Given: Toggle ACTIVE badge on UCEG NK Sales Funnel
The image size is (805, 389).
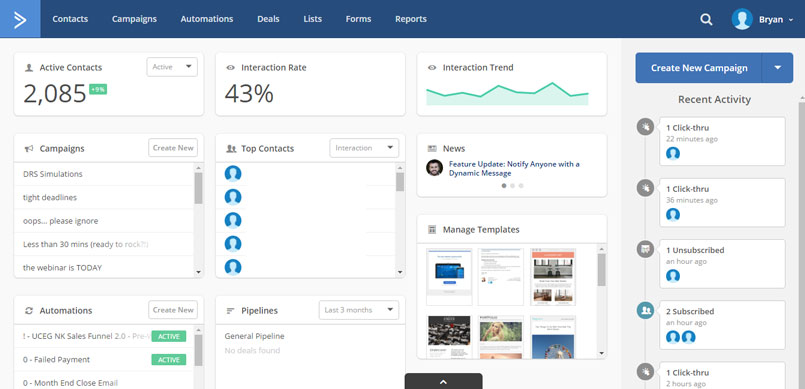Looking at the screenshot, I should 168,337.
